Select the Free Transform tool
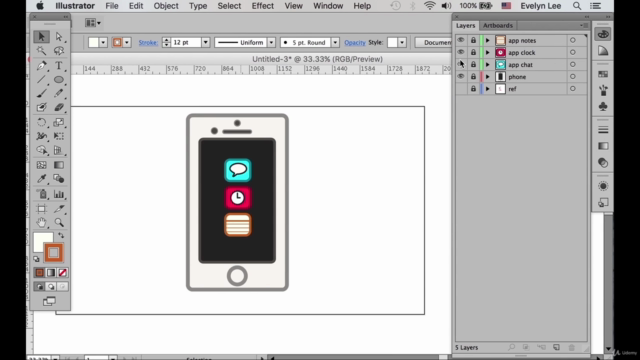This screenshot has width=640, height=360. tap(59, 136)
